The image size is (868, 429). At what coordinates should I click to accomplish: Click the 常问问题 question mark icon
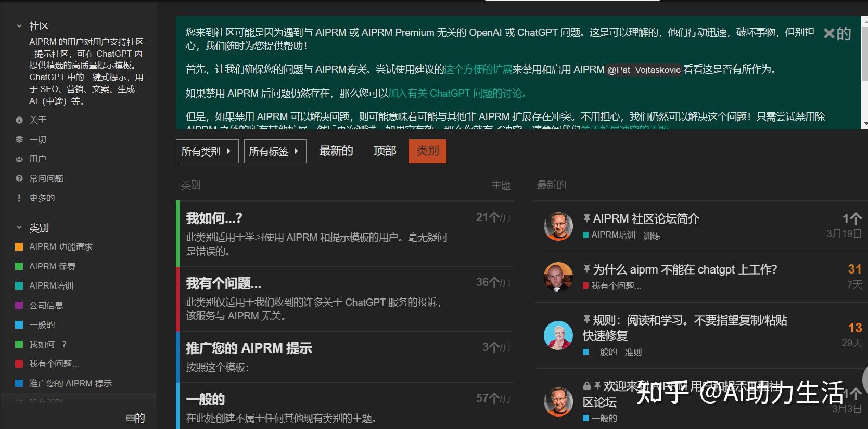click(x=19, y=178)
